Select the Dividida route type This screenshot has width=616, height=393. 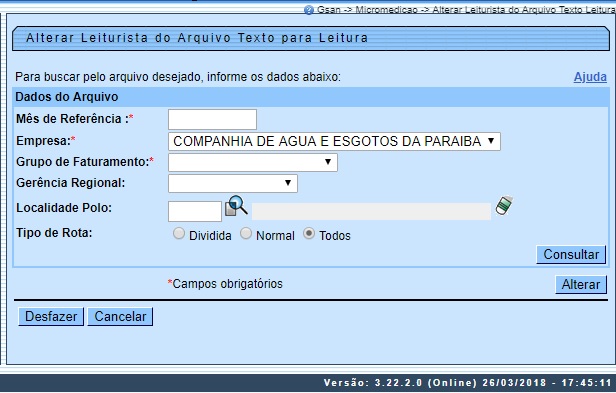[x=179, y=233]
